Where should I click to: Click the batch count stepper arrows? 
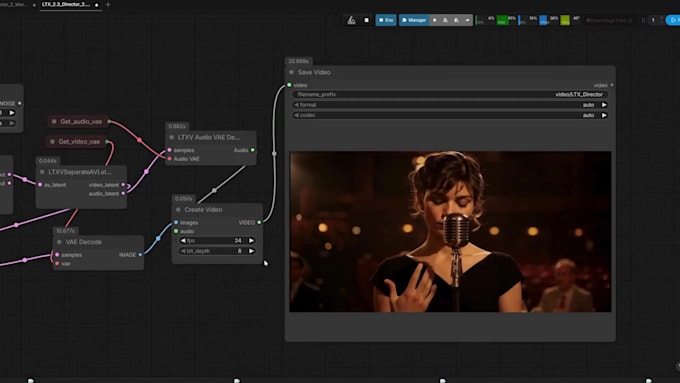tap(661, 20)
